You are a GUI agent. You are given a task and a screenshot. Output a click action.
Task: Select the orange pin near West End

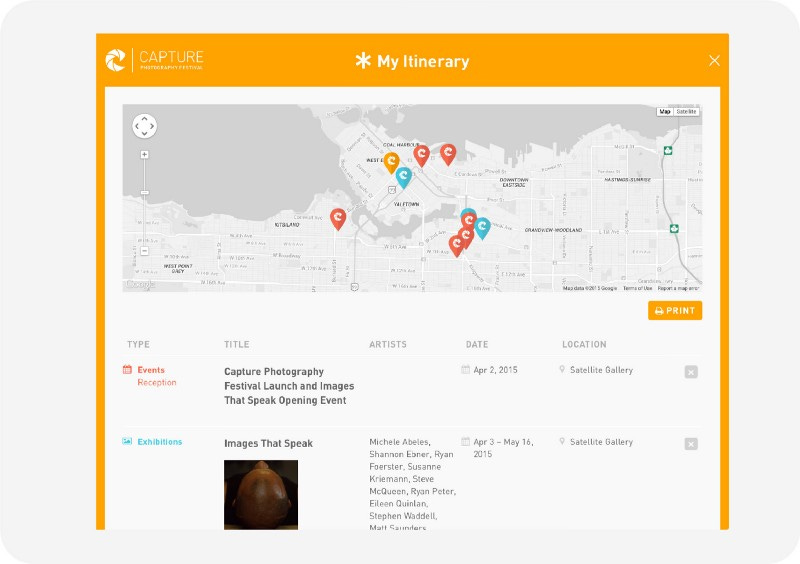coord(391,162)
